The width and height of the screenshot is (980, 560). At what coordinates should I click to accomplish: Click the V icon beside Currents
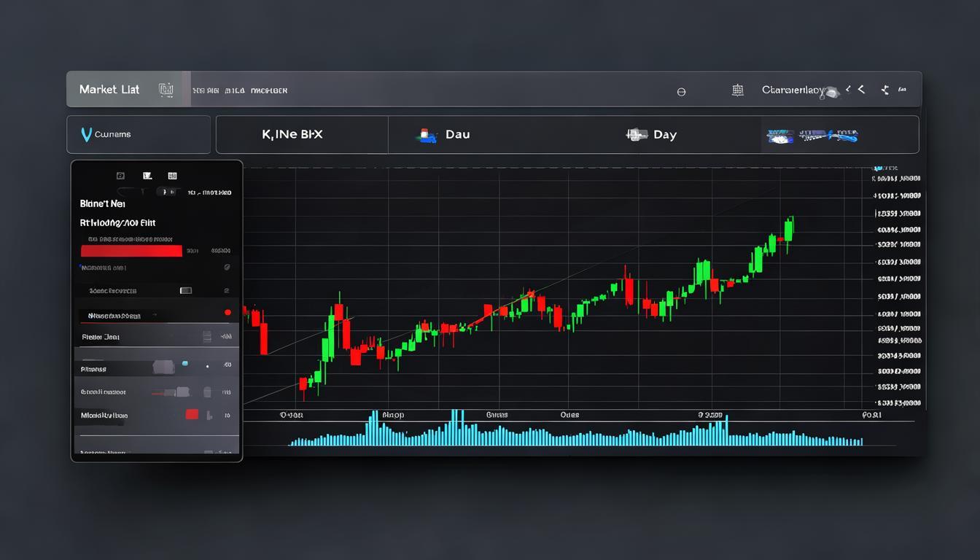pos(85,133)
